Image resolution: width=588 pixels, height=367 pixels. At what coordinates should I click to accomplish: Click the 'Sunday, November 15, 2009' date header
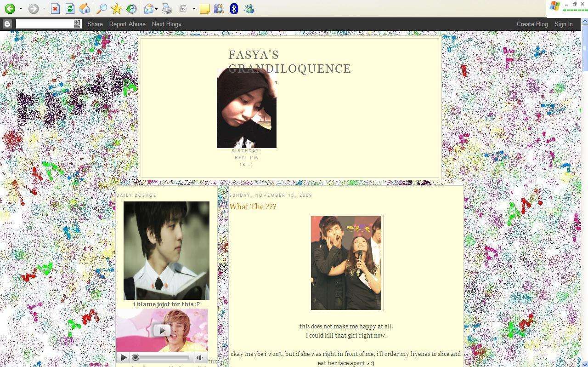point(271,195)
